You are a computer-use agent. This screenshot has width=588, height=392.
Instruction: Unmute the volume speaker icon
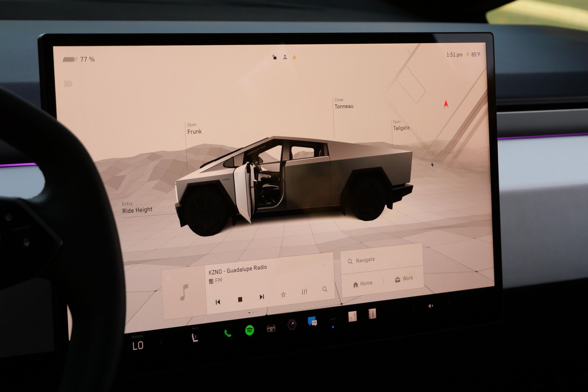(431, 306)
